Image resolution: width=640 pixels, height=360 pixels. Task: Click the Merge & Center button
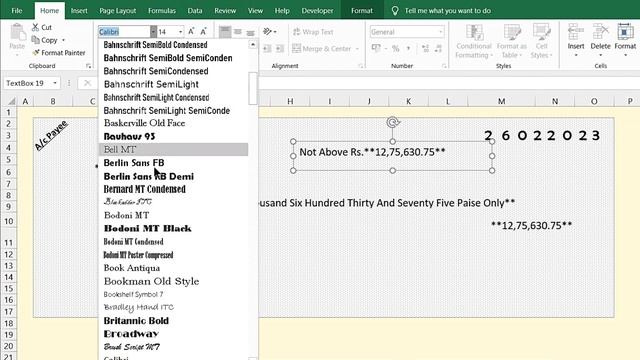coord(322,49)
